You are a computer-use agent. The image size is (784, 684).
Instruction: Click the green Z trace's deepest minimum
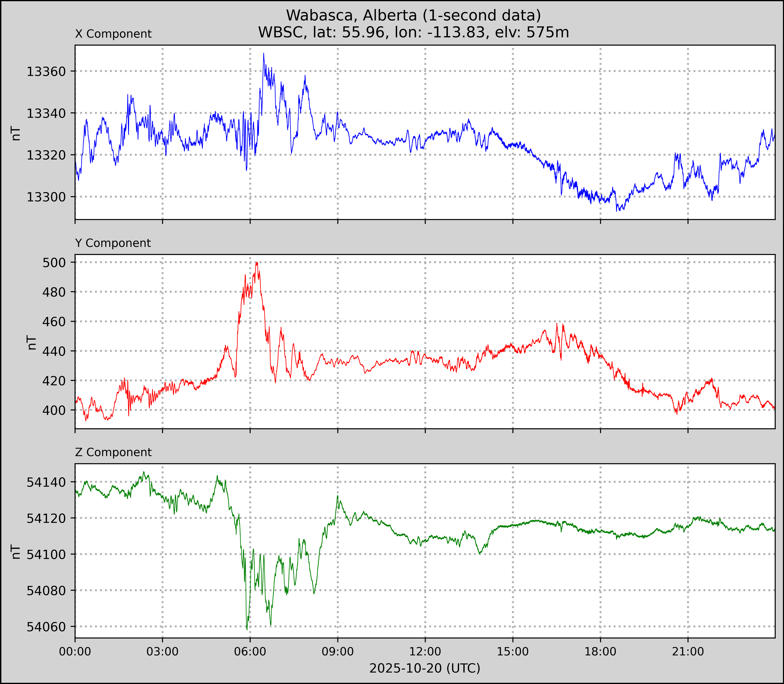[247, 629]
